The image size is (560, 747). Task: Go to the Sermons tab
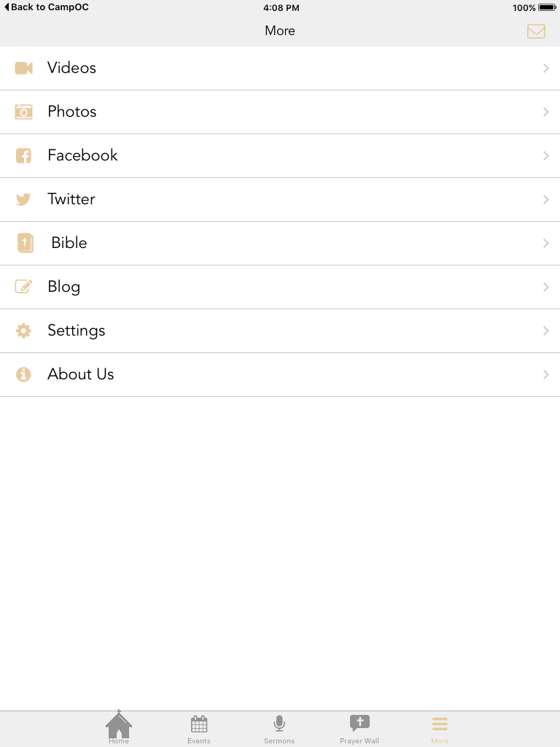click(x=279, y=727)
